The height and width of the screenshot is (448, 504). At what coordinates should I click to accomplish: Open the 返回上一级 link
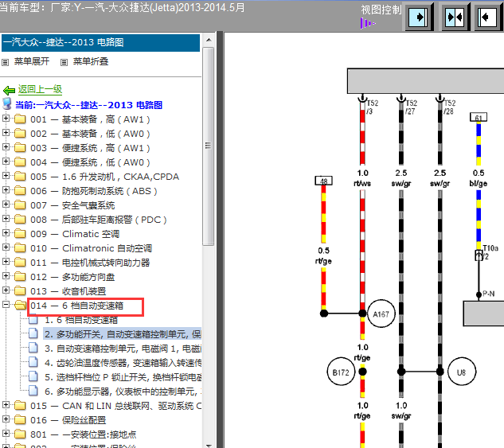coord(40,89)
